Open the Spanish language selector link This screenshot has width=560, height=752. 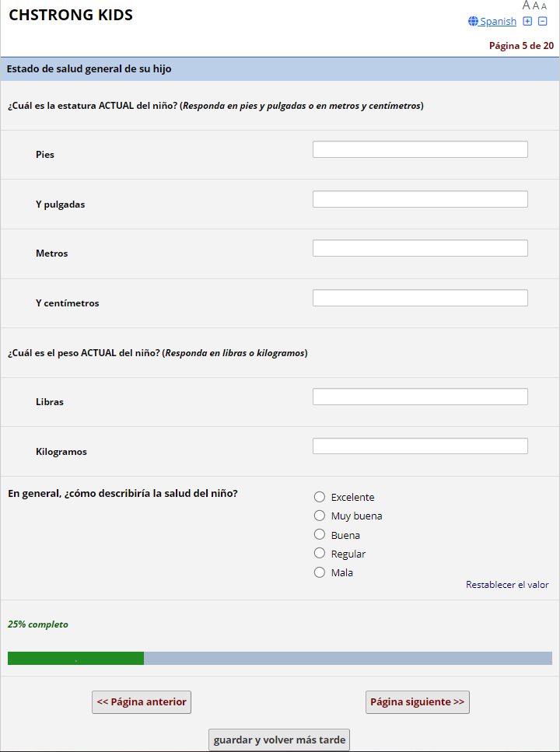[x=498, y=22]
